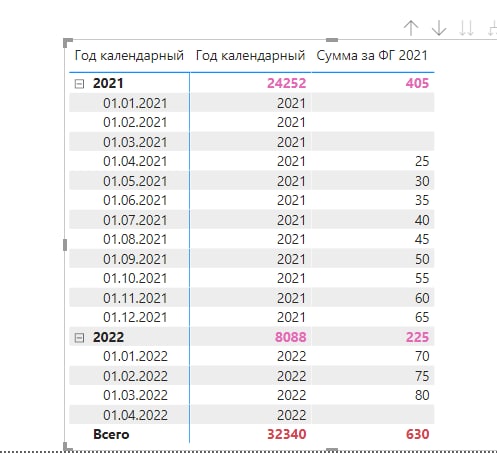
Task: Click the left-middle visual resize handle
Action: click(x=65, y=245)
